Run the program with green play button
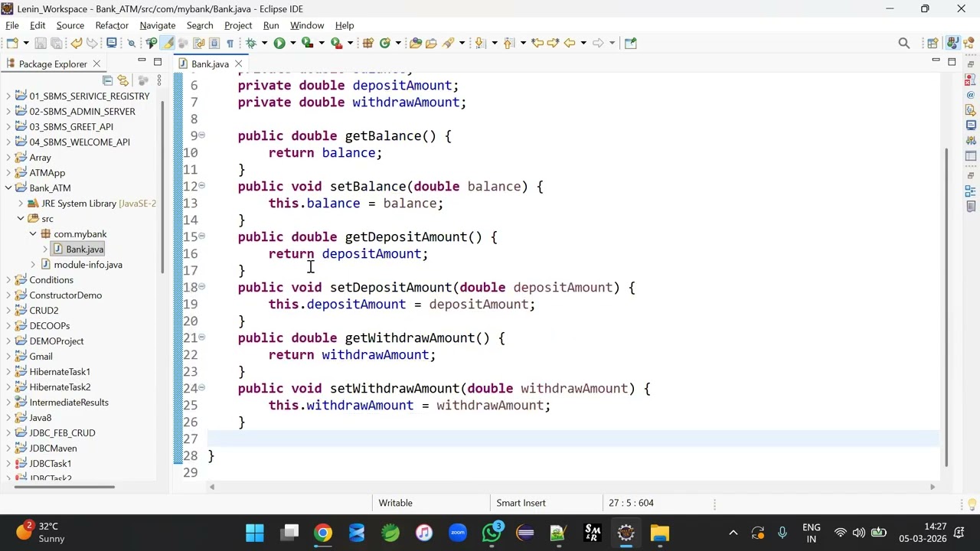Image resolution: width=980 pixels, height=551 pixels. [279, 43]
